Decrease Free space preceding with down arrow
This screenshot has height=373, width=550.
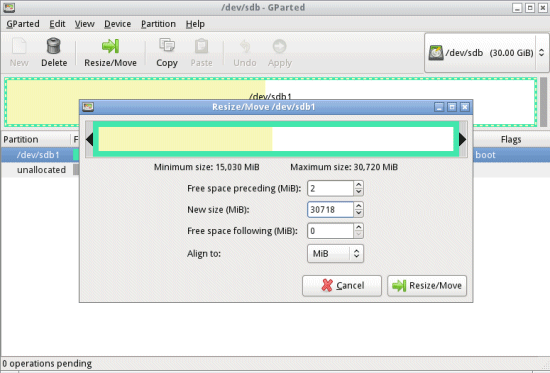pos(358,192)
